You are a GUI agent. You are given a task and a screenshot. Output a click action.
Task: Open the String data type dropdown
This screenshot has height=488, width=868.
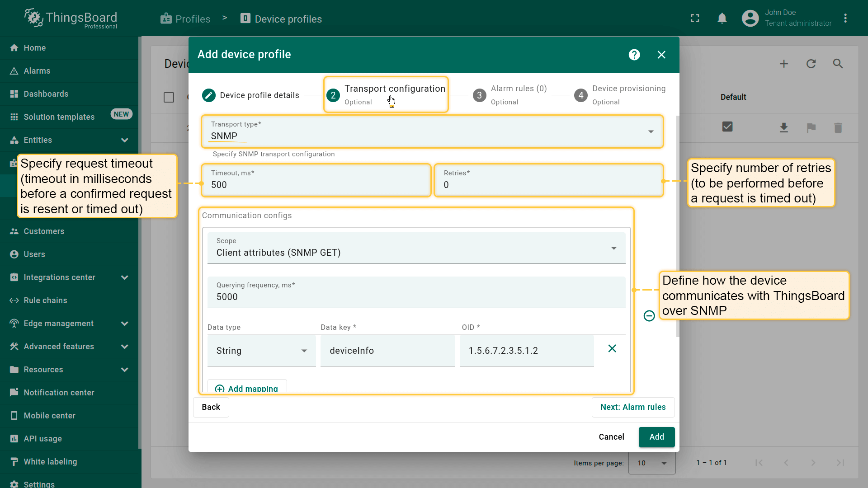[x=261, y=351]
